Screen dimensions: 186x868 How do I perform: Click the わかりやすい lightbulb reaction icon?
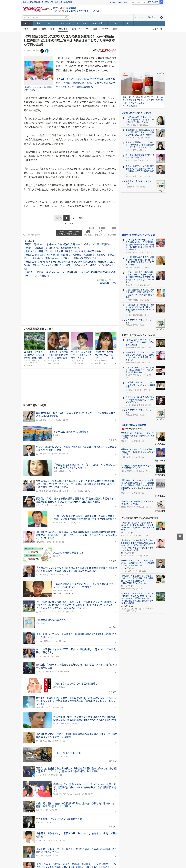(x=100, y=231)
